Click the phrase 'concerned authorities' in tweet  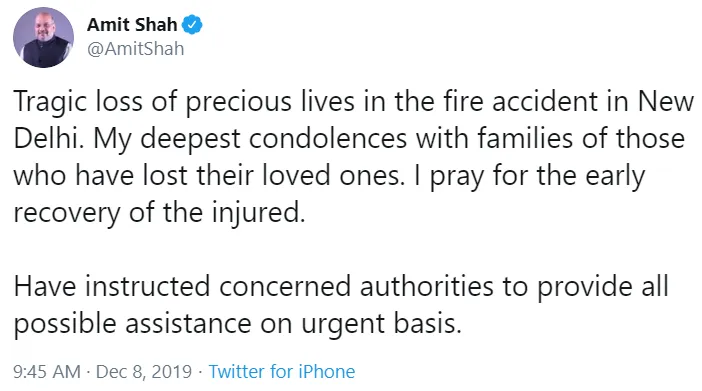pyautogui.click(x=356, y=286)
